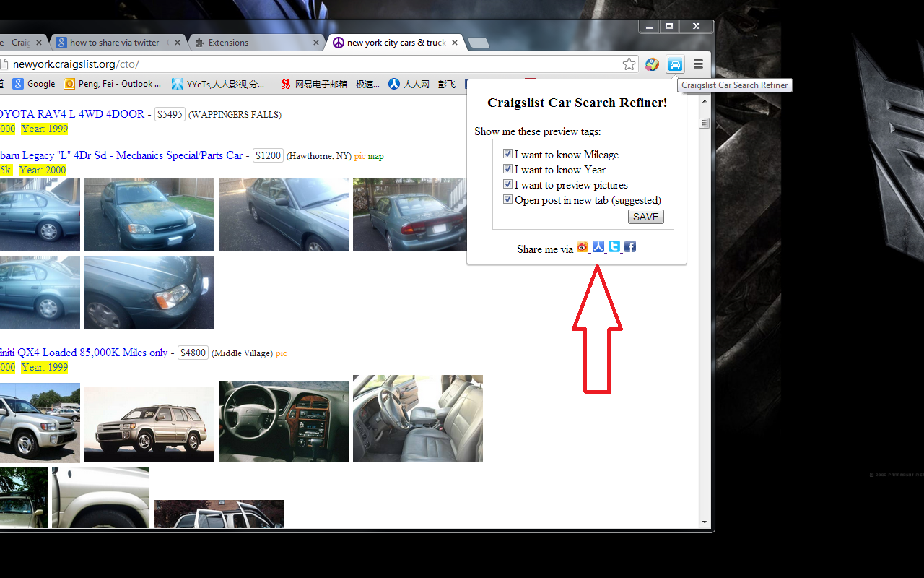Switch to the how to share via twitter tab
The height and width of the screenshot is (578, 924).
click(x=117, y=43)
